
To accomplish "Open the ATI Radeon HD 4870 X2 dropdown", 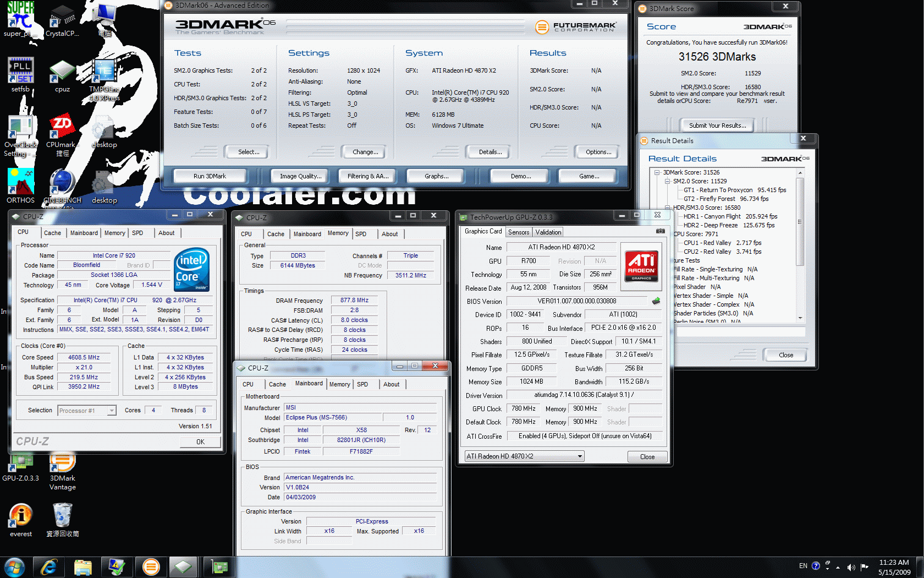I will click(x=524, y=456).
